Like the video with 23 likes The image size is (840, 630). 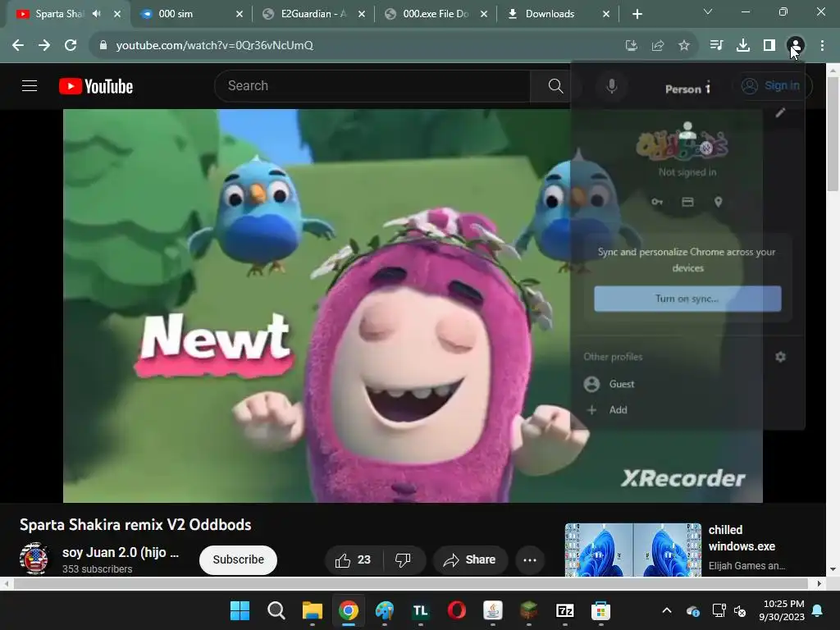354,559
